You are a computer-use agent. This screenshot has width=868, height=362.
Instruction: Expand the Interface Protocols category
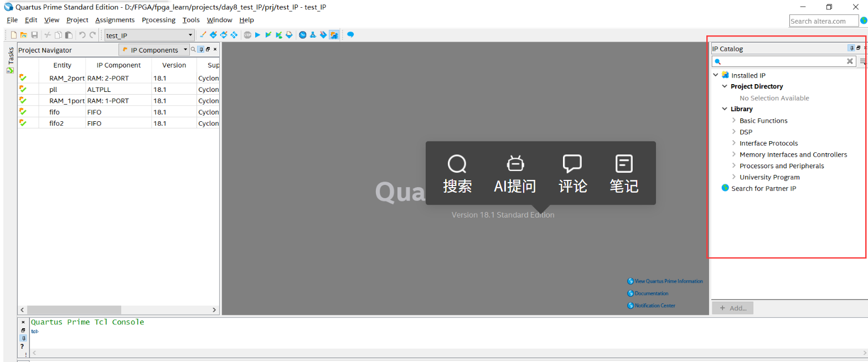(734, 143)
